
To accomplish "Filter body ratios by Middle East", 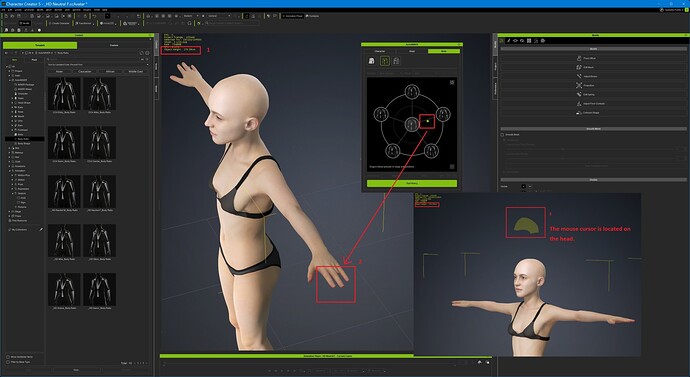I will [x=136, y=71].
